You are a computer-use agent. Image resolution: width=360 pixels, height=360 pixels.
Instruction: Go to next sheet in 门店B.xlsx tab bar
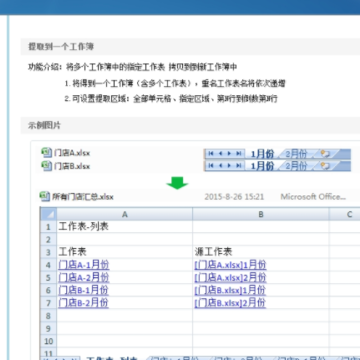229,166
